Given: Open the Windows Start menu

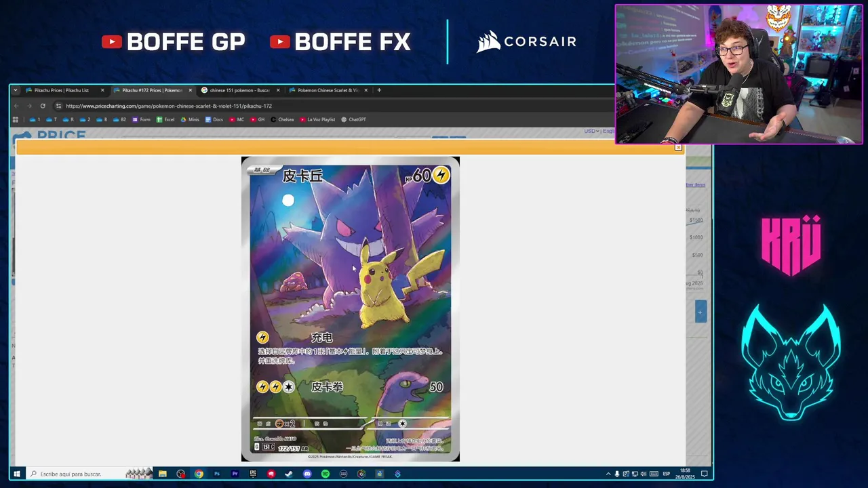Looking at the screenshot, I should (x=16, y=474).
